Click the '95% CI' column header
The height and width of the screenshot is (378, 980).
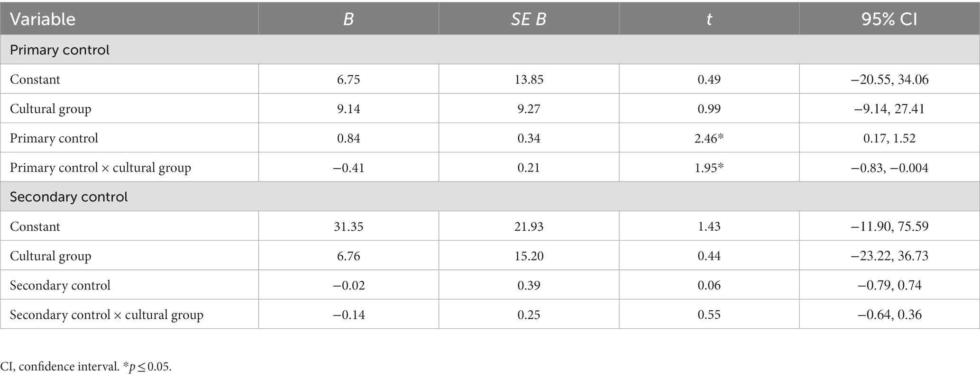[x=889, y=19]
